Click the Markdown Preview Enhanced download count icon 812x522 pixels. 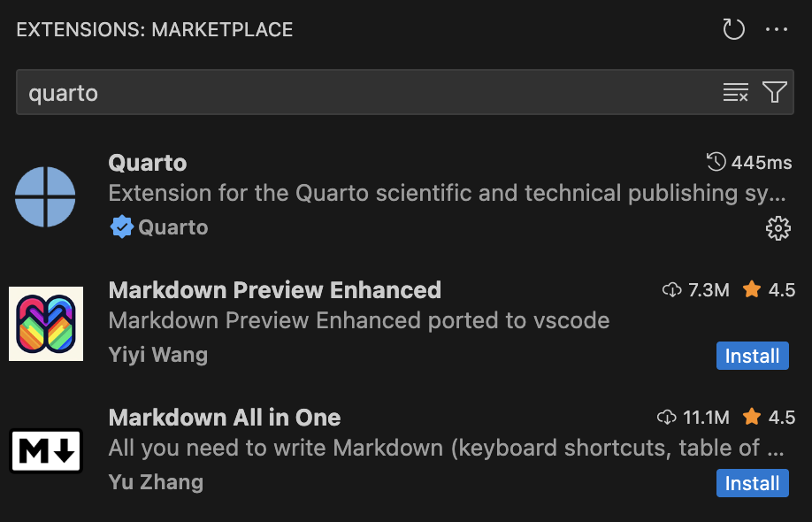pyautogui.click(x=671, y=290)
